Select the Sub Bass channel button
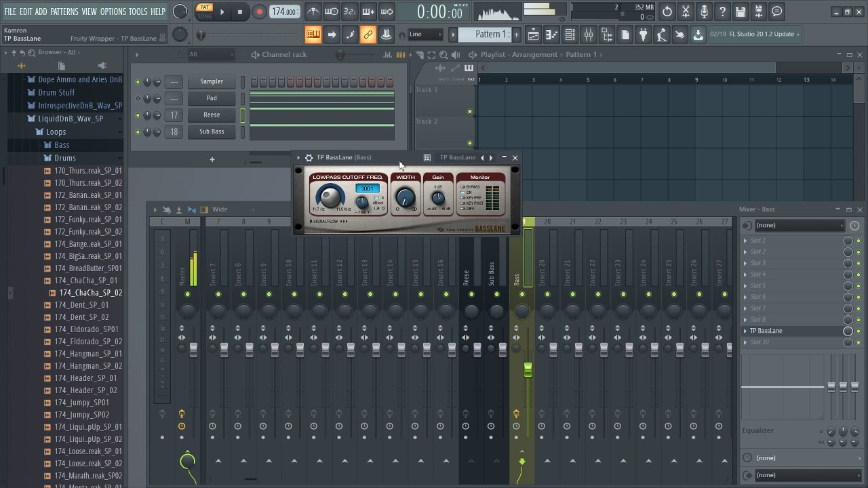The image size is (868, 488). 212,131
